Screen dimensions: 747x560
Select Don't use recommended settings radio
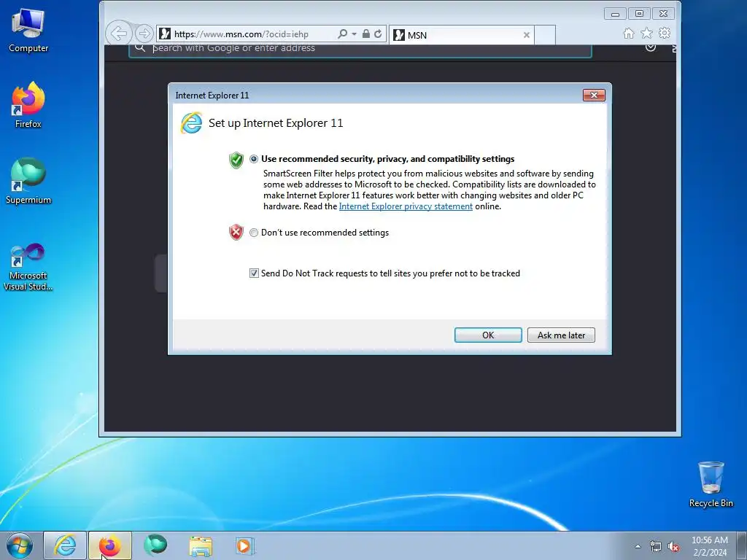point(254,233)
